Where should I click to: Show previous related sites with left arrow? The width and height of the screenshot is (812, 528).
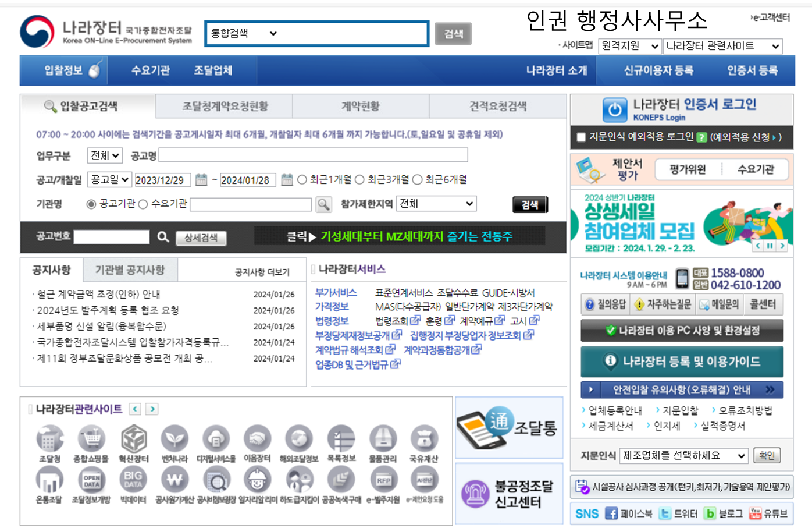[135, 409]
